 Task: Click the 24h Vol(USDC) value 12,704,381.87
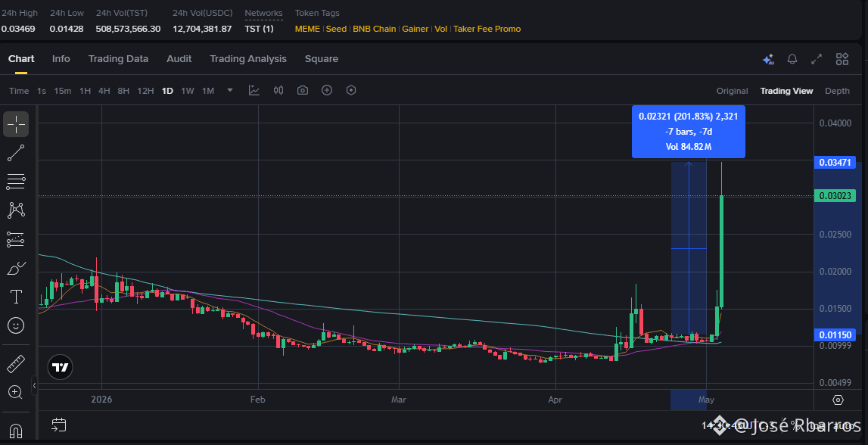click(x=202, y=29)
